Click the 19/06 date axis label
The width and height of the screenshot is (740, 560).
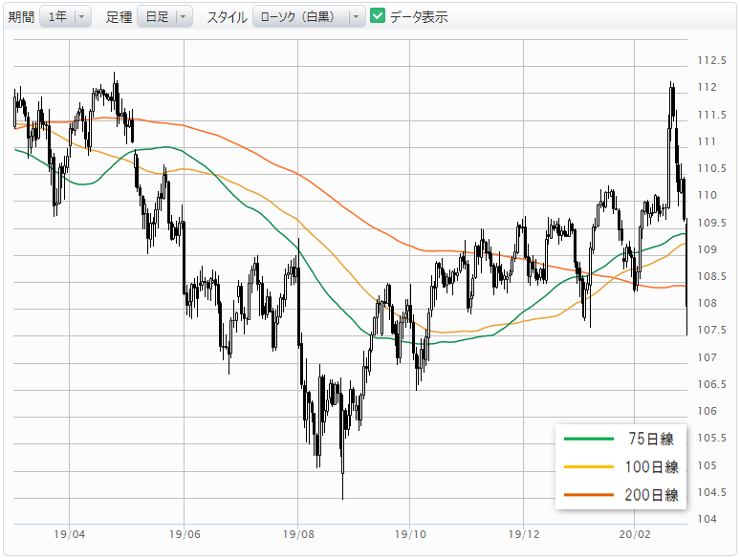point(185,534)
